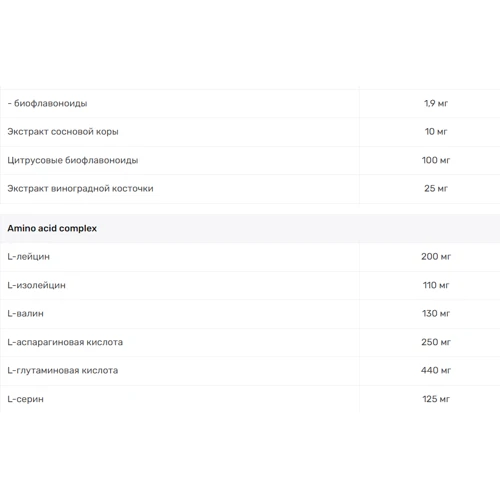Click the L-валин row label
This screenshot has height=500, width=500.
(x=26, y=314)
